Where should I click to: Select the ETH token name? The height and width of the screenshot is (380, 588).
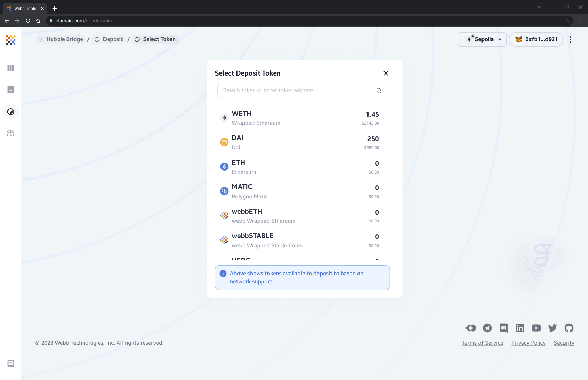[239, 163]
